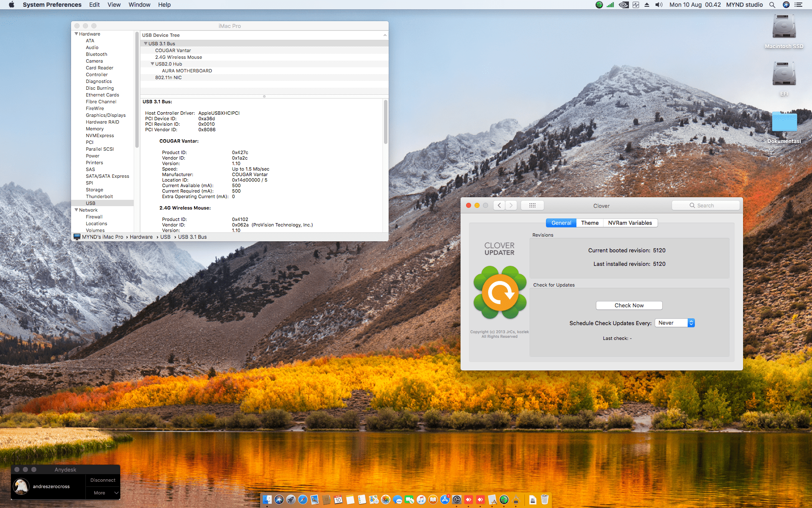Click Clover status icon in menu bar

point(599,5)
